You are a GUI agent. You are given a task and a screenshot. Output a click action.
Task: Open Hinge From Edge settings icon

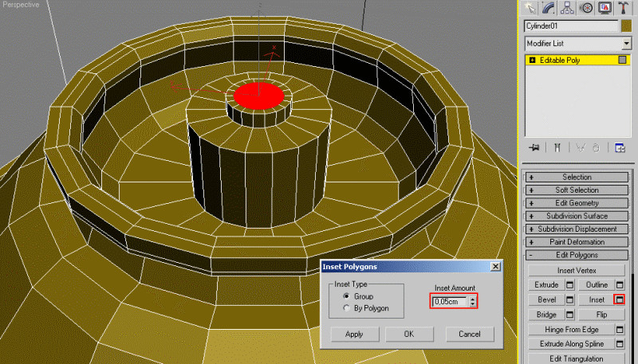click(620, 329)
